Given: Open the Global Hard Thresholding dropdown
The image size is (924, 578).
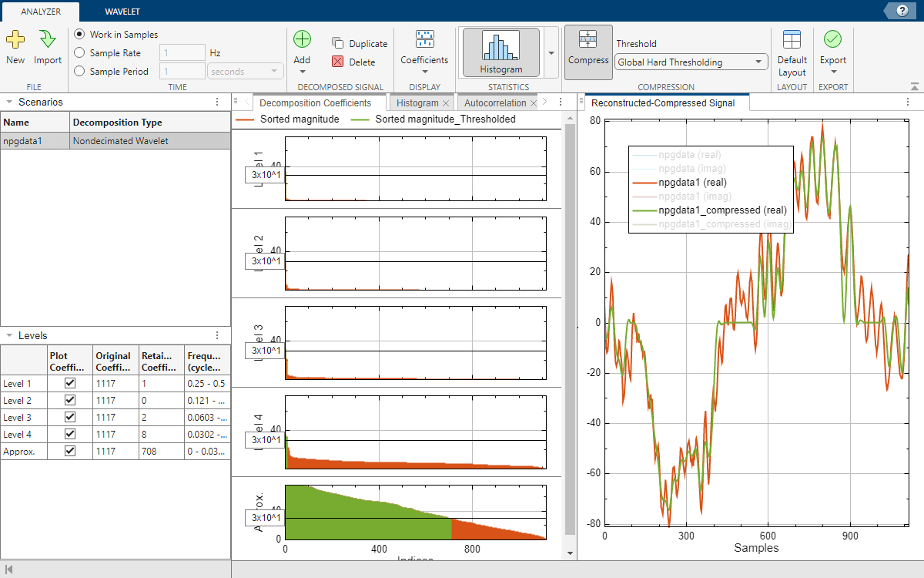Looking at the screenshot, I should point(691,62).
